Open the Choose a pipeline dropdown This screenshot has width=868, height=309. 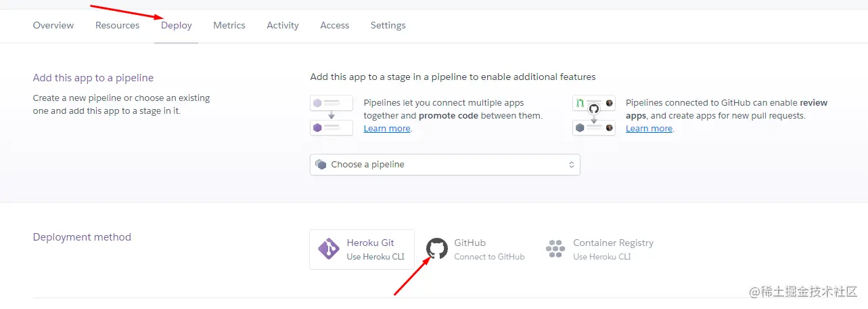[444, 165]
